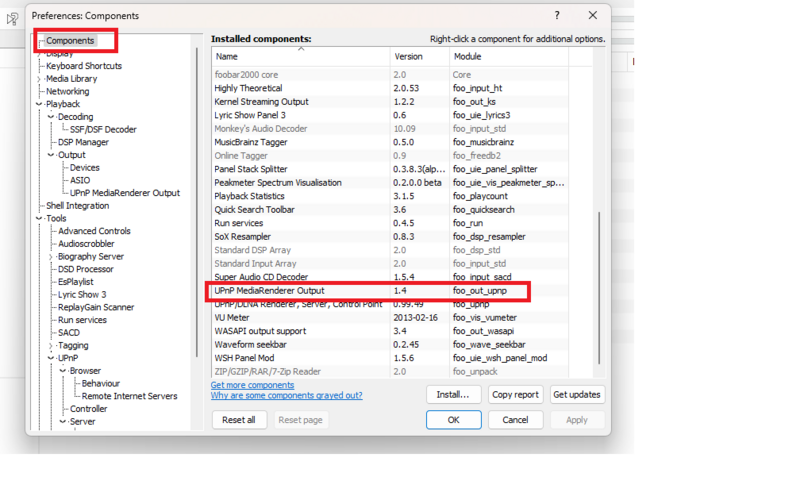Sort components by Name column header
This screenshot has width=800, height=500.
point(300,57)
